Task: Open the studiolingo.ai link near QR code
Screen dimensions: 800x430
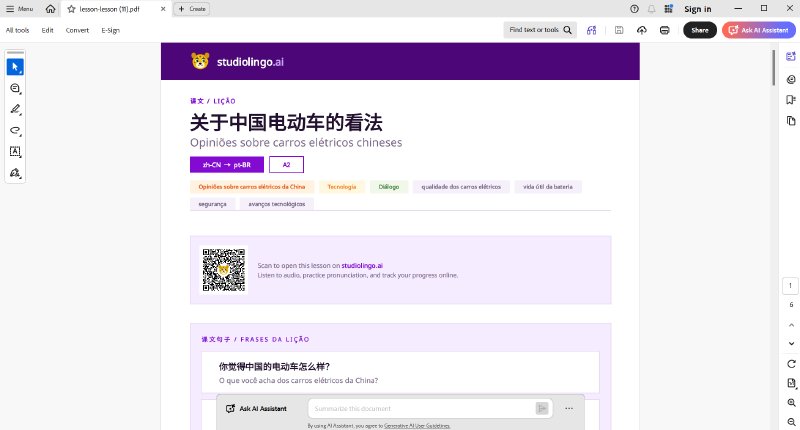Action: [x=362, y=265]
